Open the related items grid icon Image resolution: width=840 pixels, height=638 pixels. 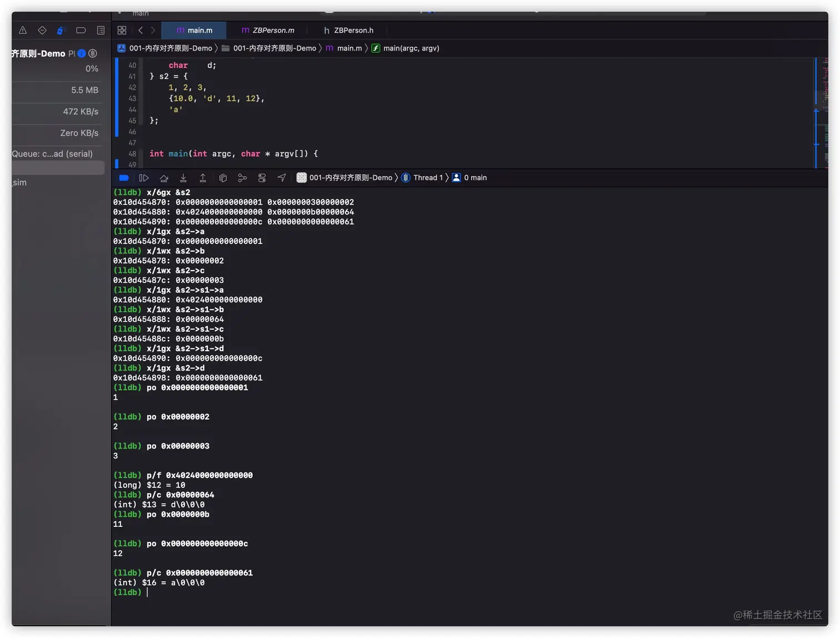[x=122, y=31]
